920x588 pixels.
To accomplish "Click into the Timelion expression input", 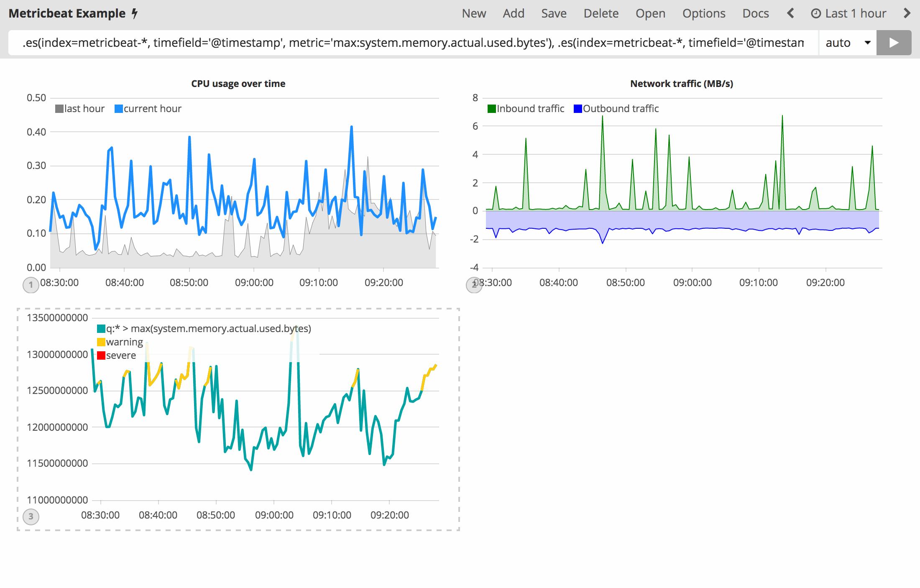I will (x=412, y=43).
